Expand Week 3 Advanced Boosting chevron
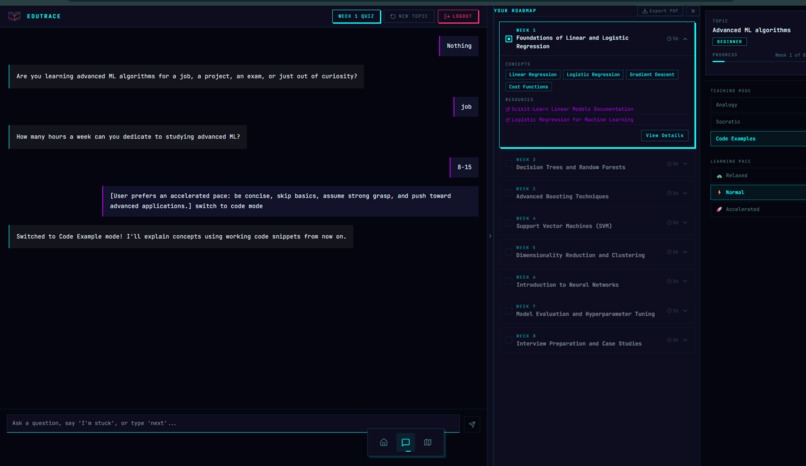Viewport: 806px width, 466px height. 685,193
